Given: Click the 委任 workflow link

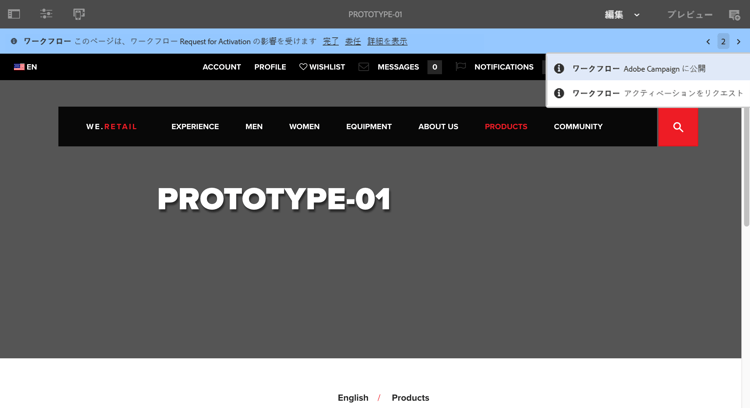Looking at the screenshot, I should pyautogui.click(x=353, y=42).
